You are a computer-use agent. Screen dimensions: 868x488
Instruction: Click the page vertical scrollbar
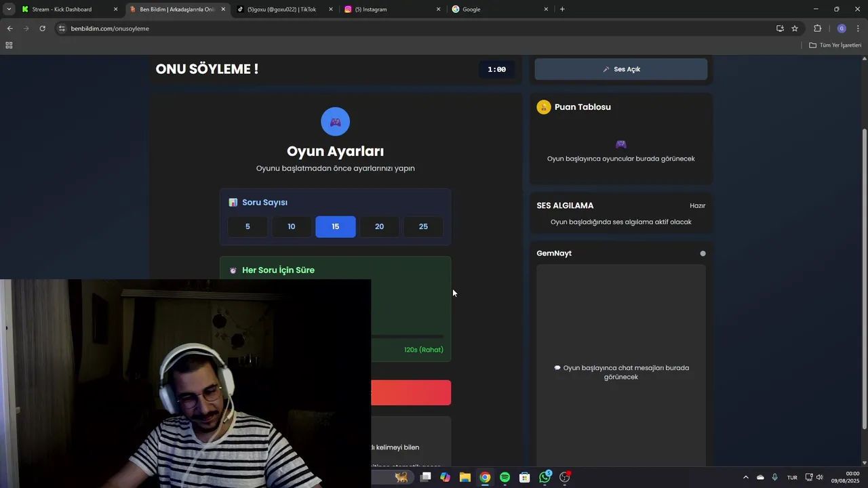pos(864,278)
